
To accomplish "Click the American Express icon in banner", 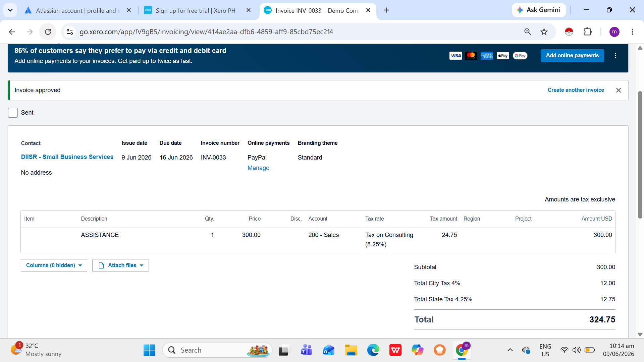I will (487, 56).
